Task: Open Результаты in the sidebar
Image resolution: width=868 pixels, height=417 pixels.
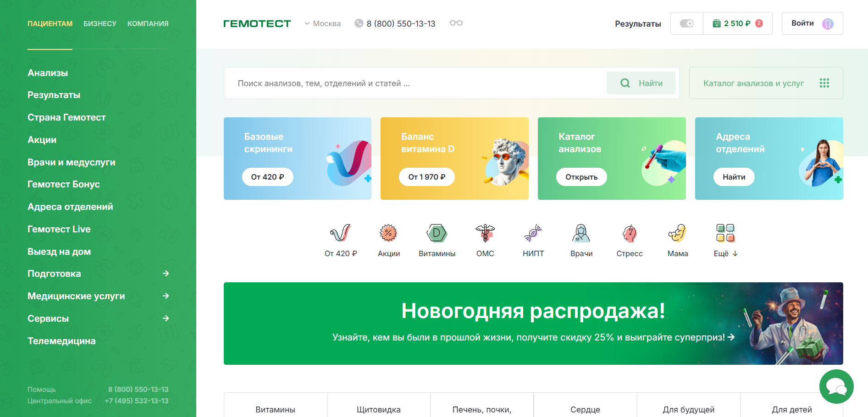Action: click(54, 95)
